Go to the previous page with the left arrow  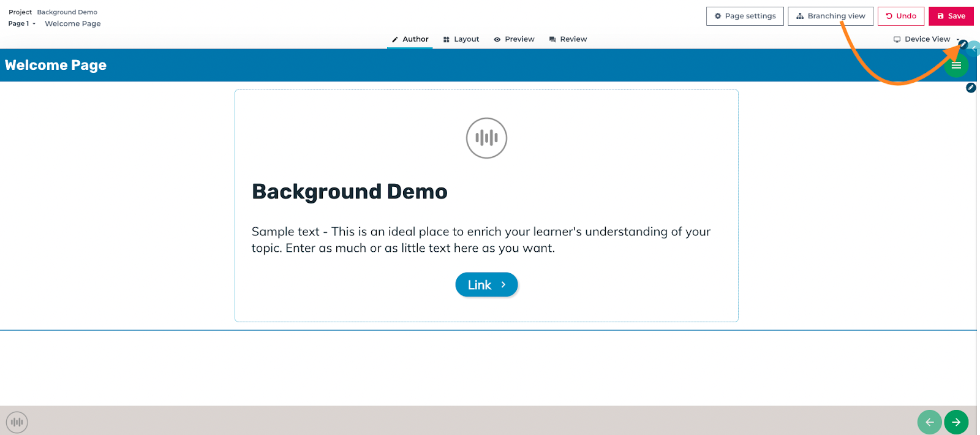tap(929, 422)
